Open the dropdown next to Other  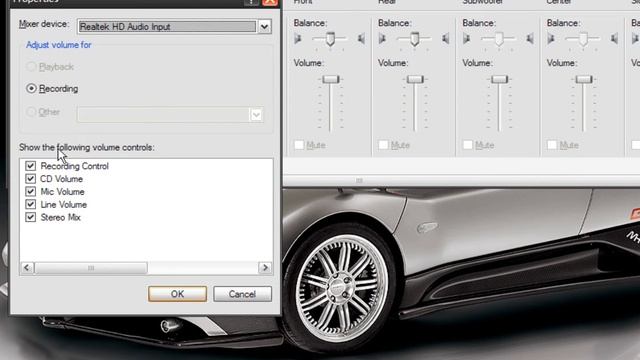(256, 115)
